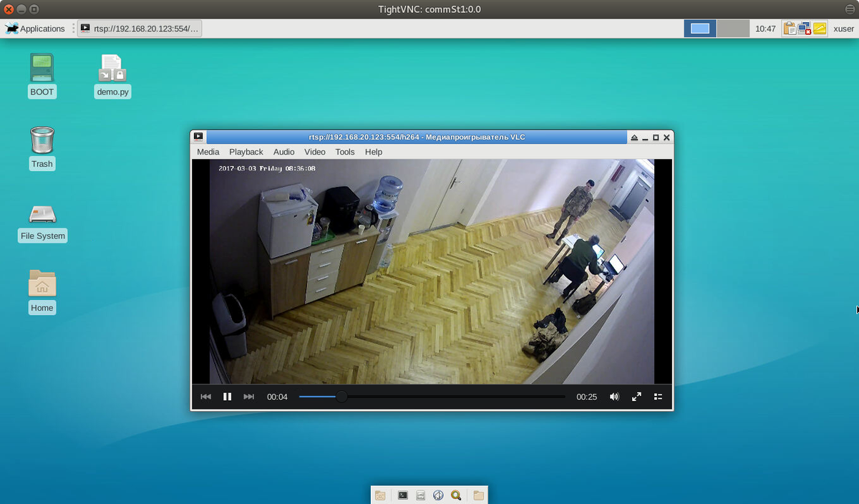Select the rtsp VLC task in taskbar
Image resolution: width=859 pixels, height=504 pixels.
pyautogui.click(x=140, y=29)
